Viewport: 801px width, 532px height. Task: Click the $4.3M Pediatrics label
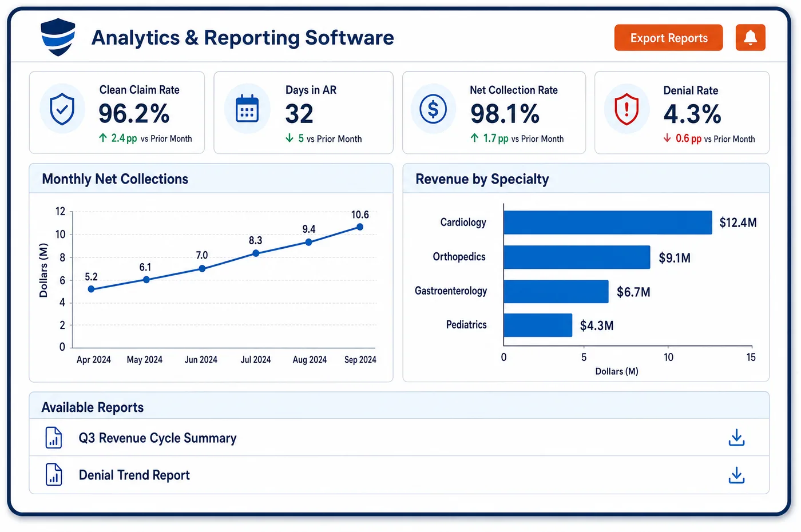tap(597, 325)
